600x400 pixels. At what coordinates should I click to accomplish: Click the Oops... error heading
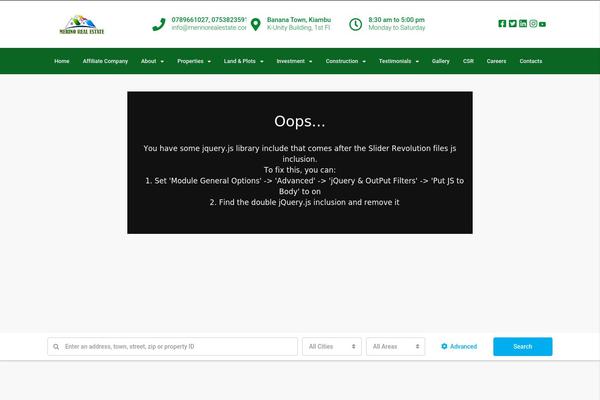(x=300, y=121)
